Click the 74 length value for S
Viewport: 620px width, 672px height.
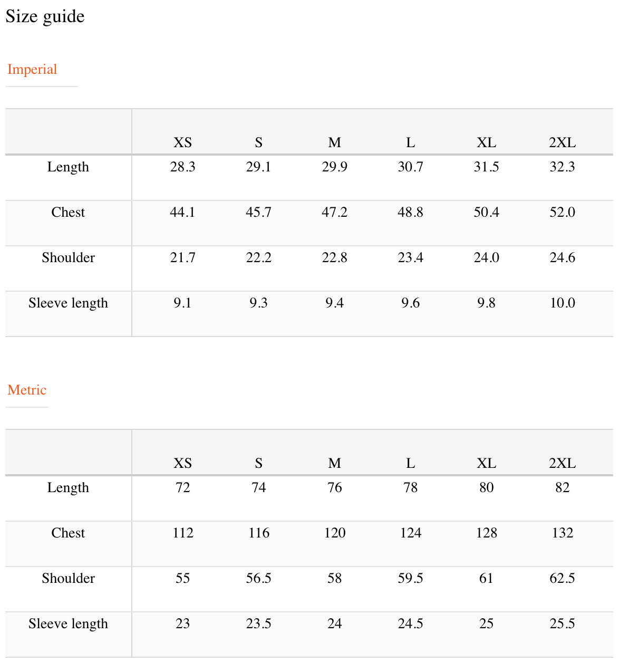point(259,487)
